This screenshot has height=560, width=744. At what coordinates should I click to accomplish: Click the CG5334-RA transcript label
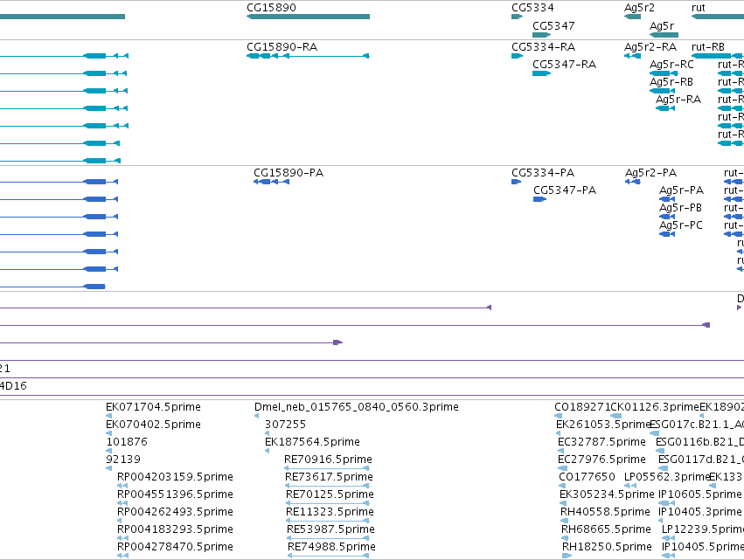pyautogui.click(x=543, y=47)
